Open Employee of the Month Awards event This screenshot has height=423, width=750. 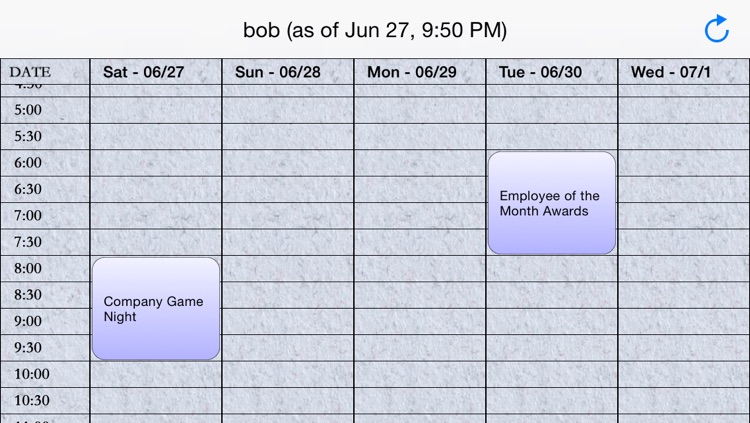pyautogui.click(x=551, y=203)
